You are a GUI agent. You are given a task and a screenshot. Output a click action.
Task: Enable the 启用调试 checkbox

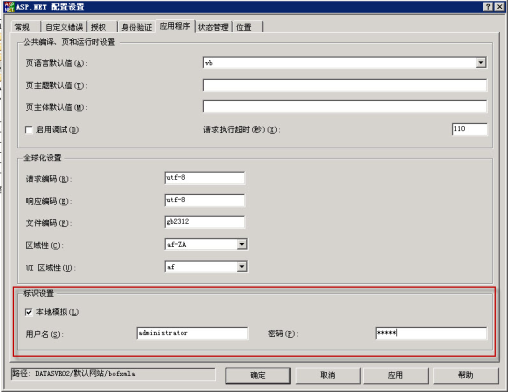click(29, 130)
